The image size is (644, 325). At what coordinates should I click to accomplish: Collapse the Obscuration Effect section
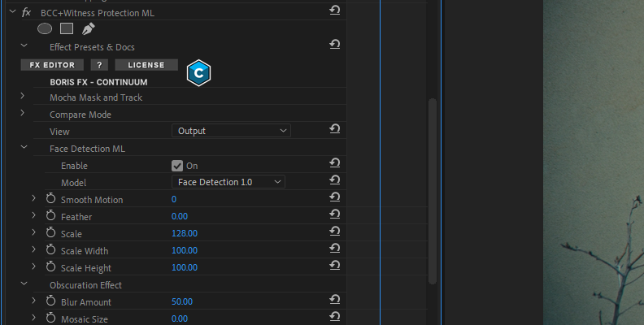coord(24,283)
